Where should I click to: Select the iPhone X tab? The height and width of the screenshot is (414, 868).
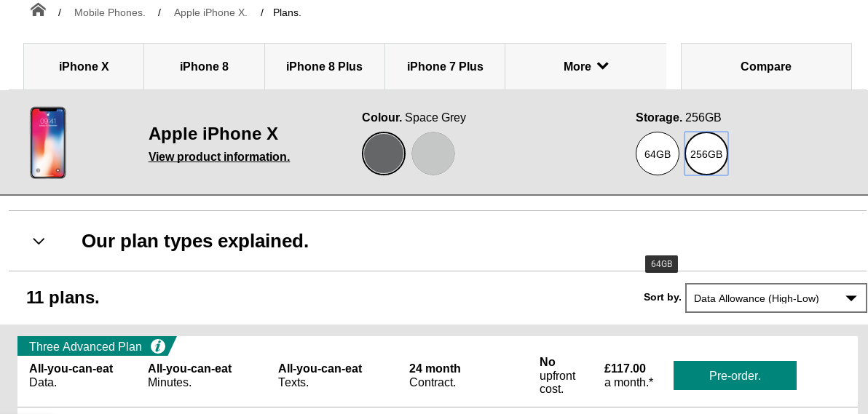coord(84,66)
